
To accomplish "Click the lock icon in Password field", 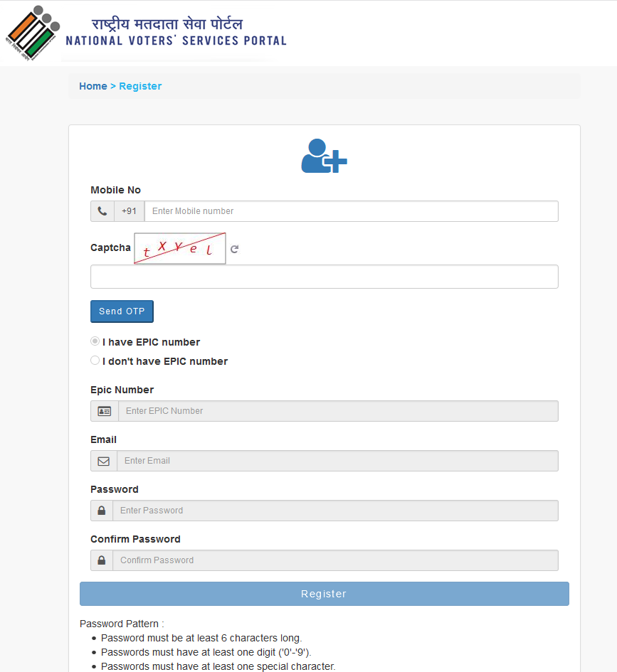I will pyautogui.click(x=101, y=510).
